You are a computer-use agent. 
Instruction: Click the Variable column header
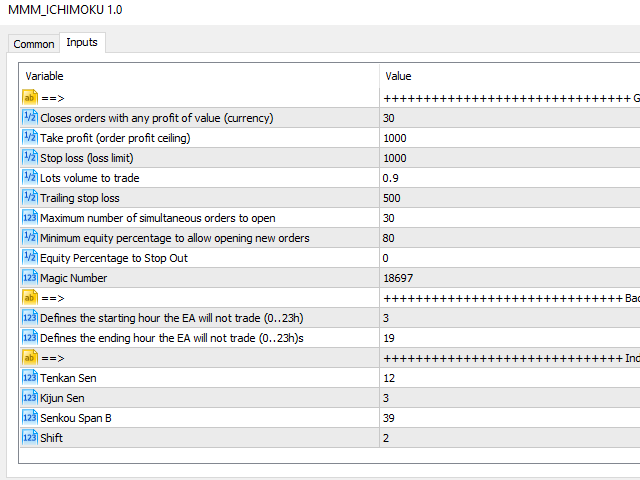click(x=200, y=76)
